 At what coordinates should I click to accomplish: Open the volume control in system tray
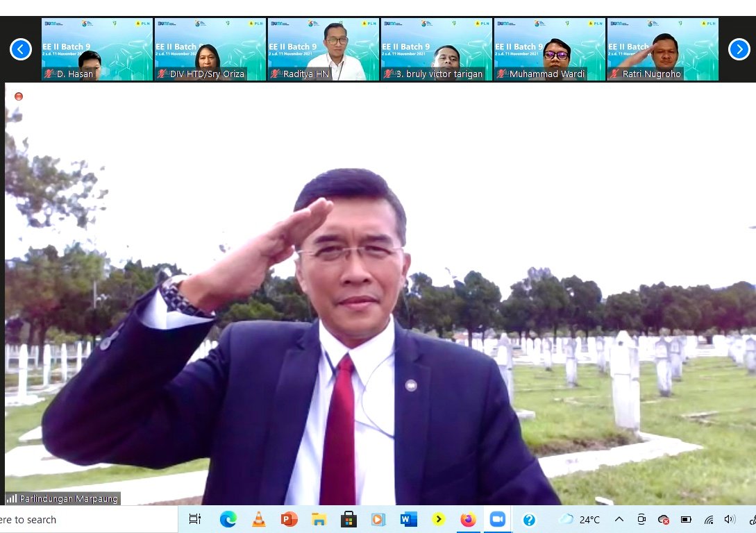[x=729, y=519]
